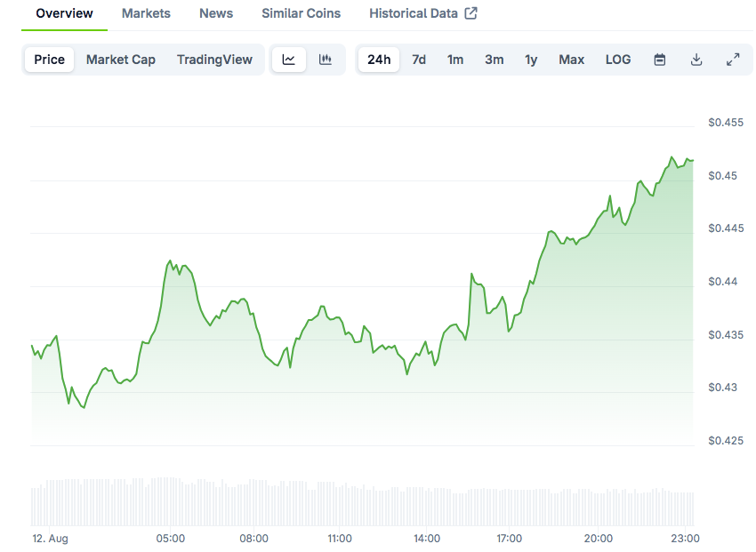Select the 3m time range
Viewport: 756px width, 552px height.
pyautogui.click(x=495, y=60)
